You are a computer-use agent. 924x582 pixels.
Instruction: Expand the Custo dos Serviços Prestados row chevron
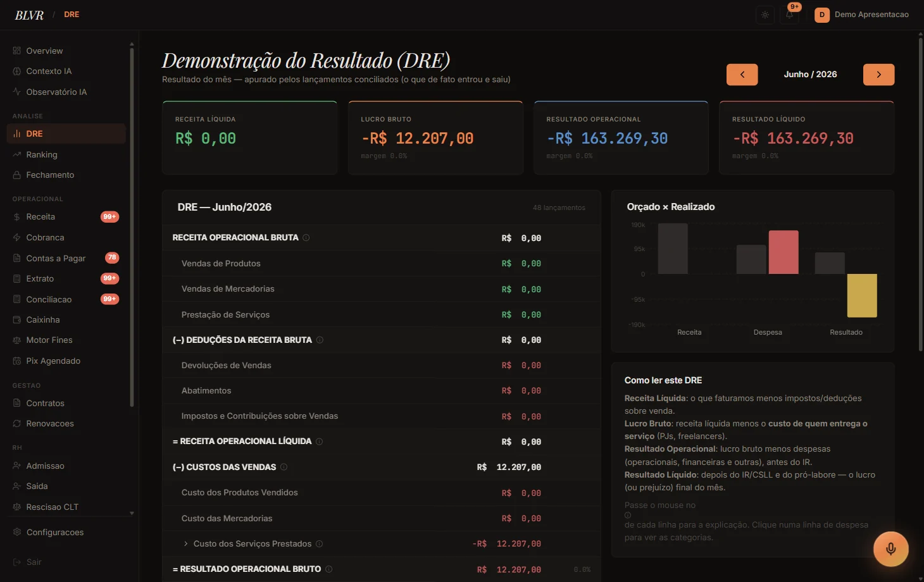pyautogui.click(x=185, y=543)
